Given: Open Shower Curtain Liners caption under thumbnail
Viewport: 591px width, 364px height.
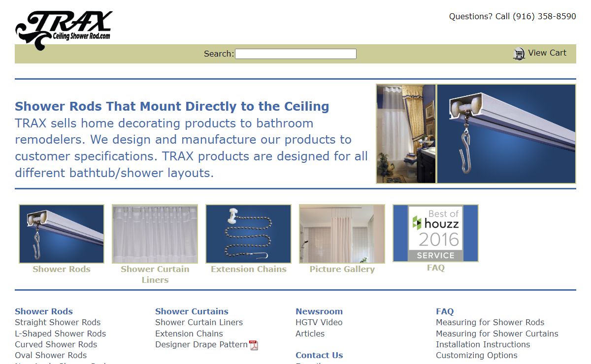Looking at the screenshot, I should (x=155, y=274).
